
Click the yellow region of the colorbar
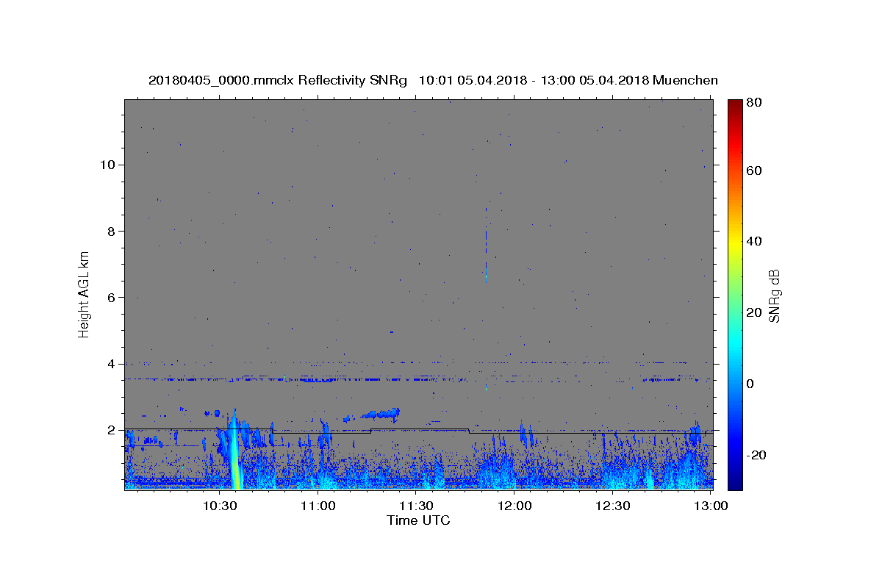tap(735, 243)
